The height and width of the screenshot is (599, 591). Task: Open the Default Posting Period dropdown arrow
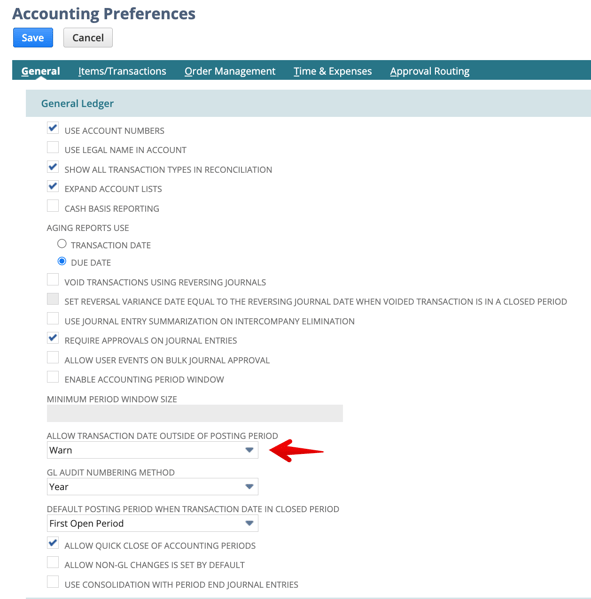pyautogui.click(x=249, y=523)
